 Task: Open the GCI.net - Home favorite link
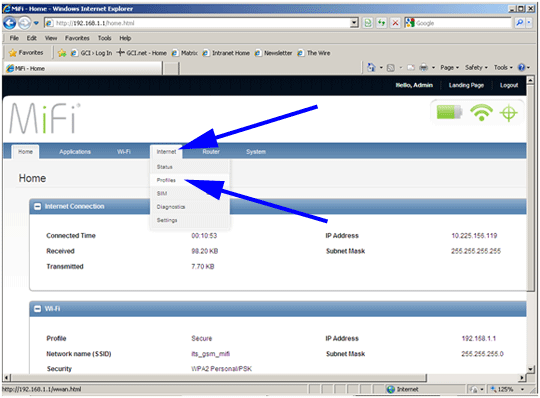[x=142, y=53]
